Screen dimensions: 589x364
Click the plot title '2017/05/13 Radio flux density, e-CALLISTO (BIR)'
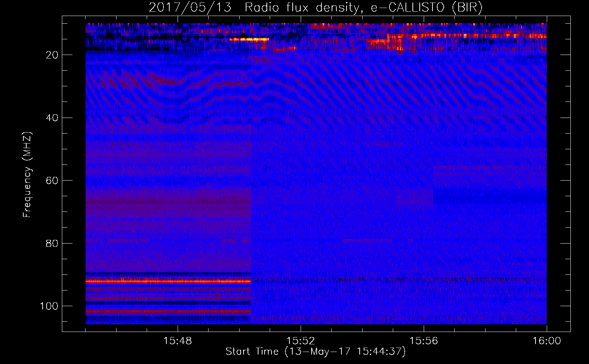click(x=316, y=8)
